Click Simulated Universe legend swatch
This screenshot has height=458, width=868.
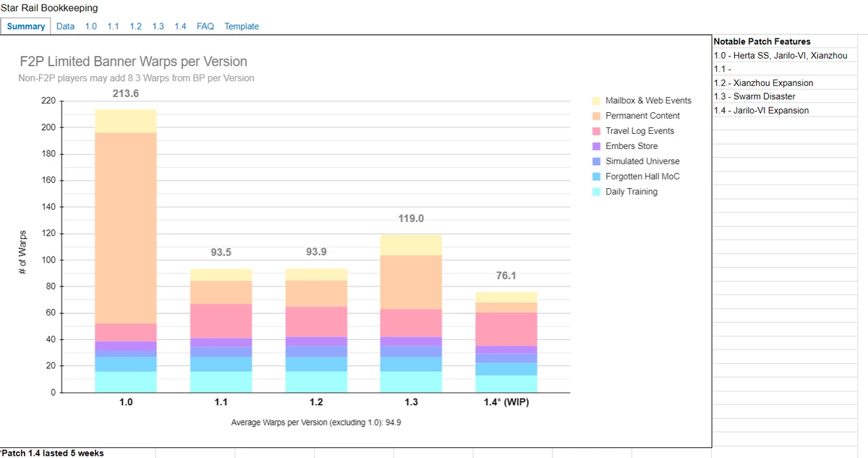[x=596, y=161]
